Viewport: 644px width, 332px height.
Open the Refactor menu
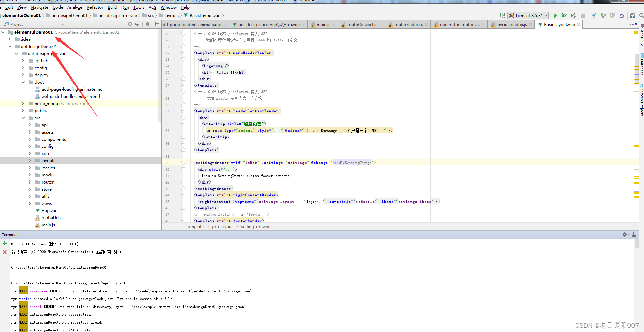click(x=95, y=7)
